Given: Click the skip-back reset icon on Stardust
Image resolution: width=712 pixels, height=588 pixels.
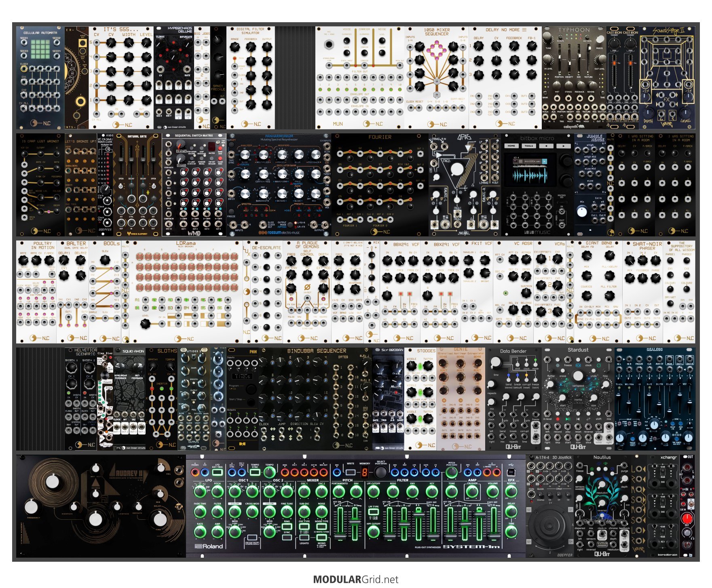Looking at the screenshot, I should click(x=578, y=419).
